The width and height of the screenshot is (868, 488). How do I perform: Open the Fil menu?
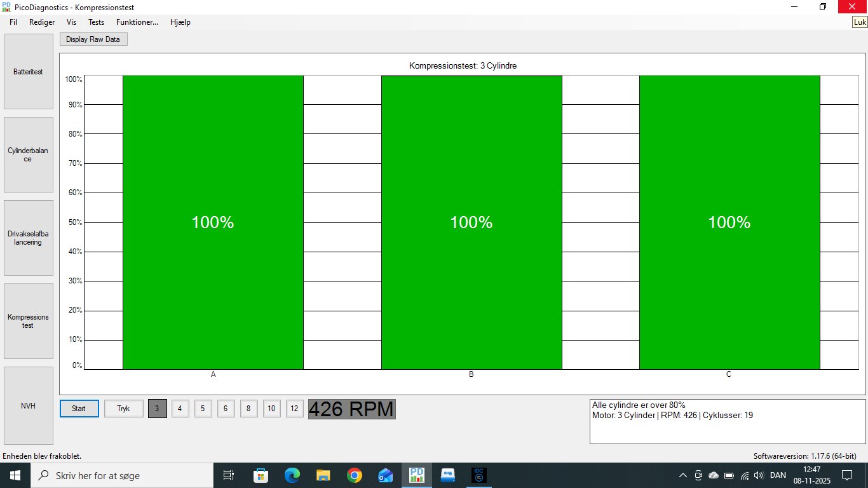click(13, 22)
